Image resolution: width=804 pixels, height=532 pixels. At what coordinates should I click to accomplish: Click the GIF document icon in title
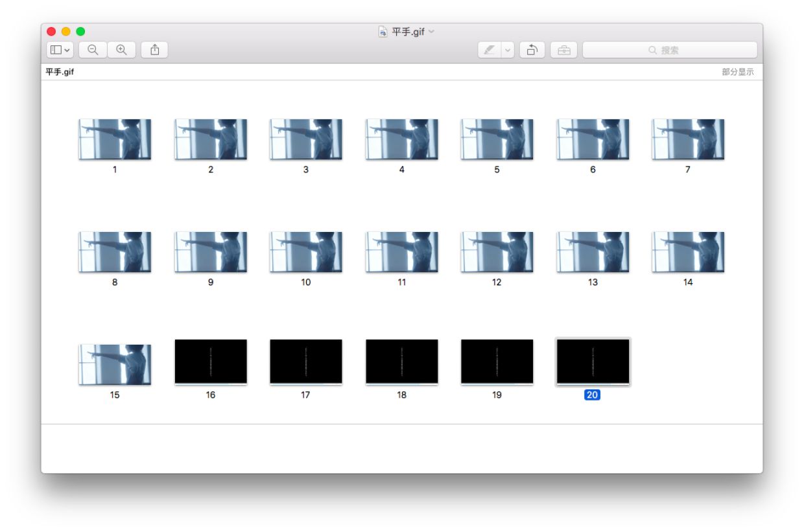(x=383, y=31)
